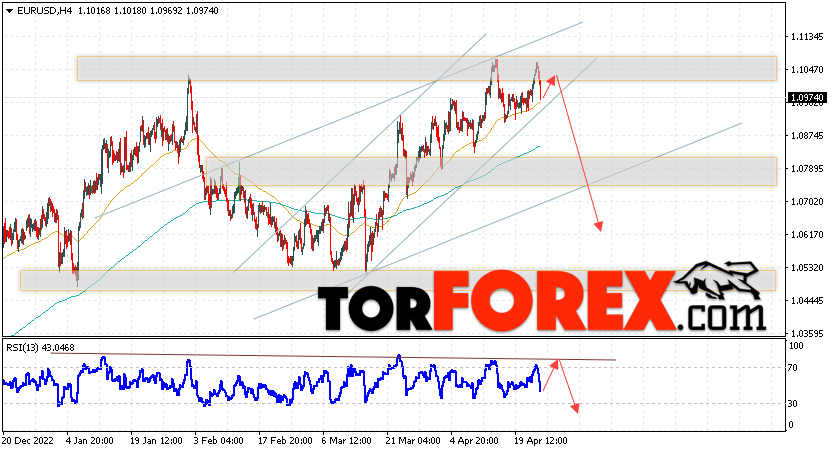Image resolution: width=831 pixels, height=452 pixels.
Task: Click the 1.04445 price axis label
Action: click(807, 300)
